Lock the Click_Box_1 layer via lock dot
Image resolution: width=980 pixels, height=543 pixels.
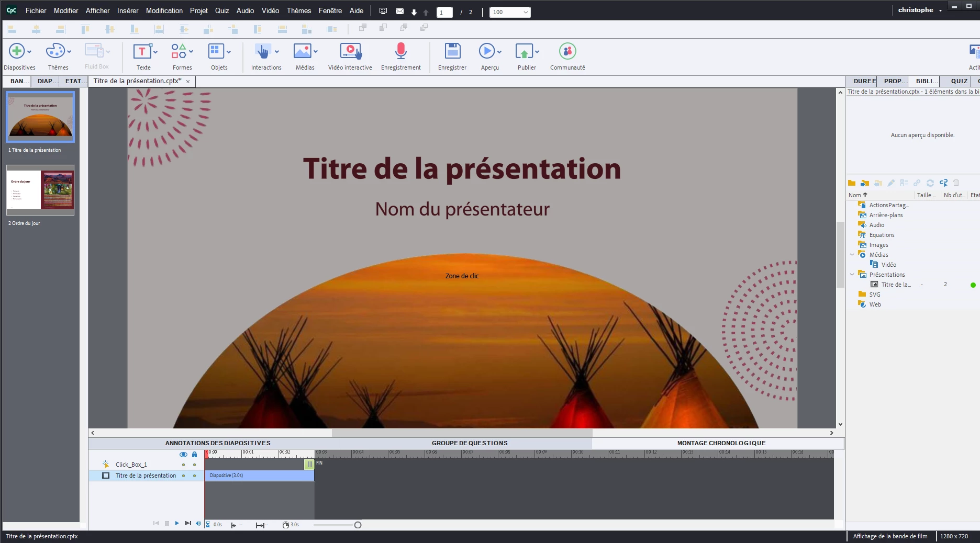click(x=195, y=465)
